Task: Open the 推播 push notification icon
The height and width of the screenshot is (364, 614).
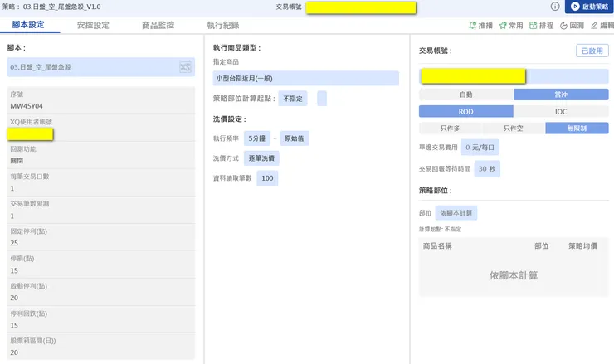Action: [480, 26]
